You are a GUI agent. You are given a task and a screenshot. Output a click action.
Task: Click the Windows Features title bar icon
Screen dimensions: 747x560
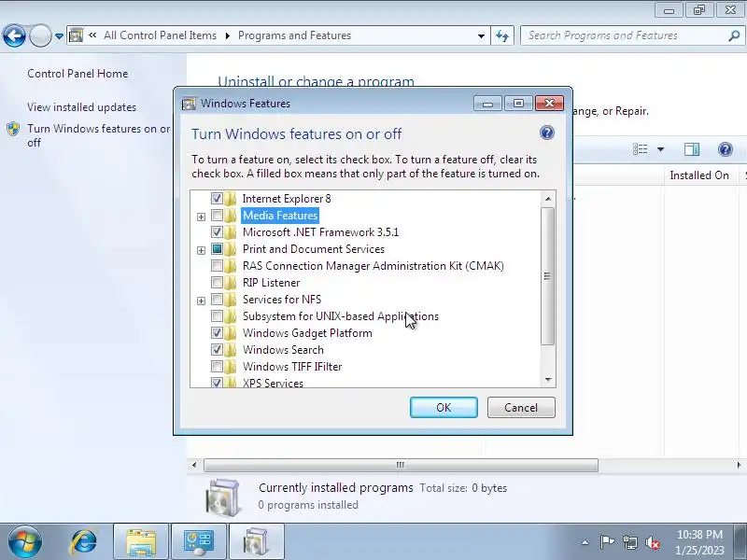point(189,104)
